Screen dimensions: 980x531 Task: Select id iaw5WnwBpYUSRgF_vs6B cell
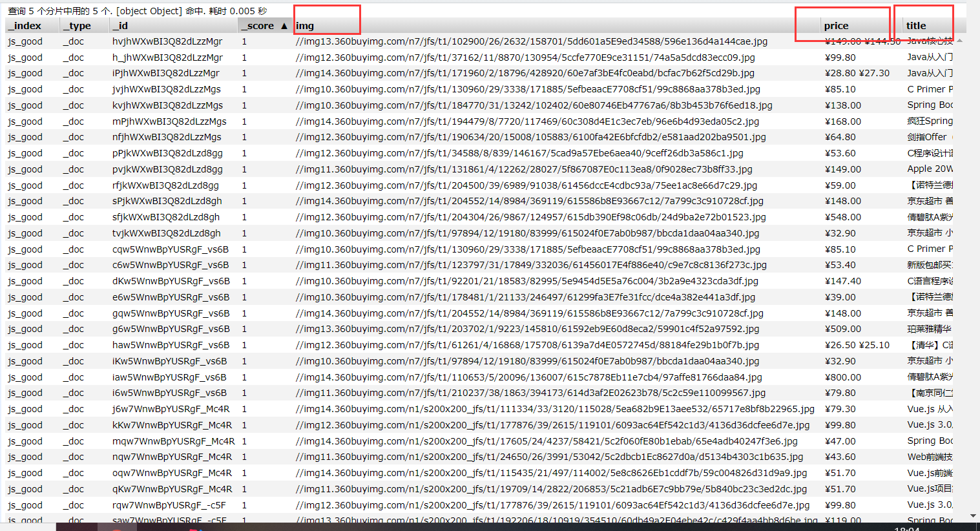click(169, 377)
